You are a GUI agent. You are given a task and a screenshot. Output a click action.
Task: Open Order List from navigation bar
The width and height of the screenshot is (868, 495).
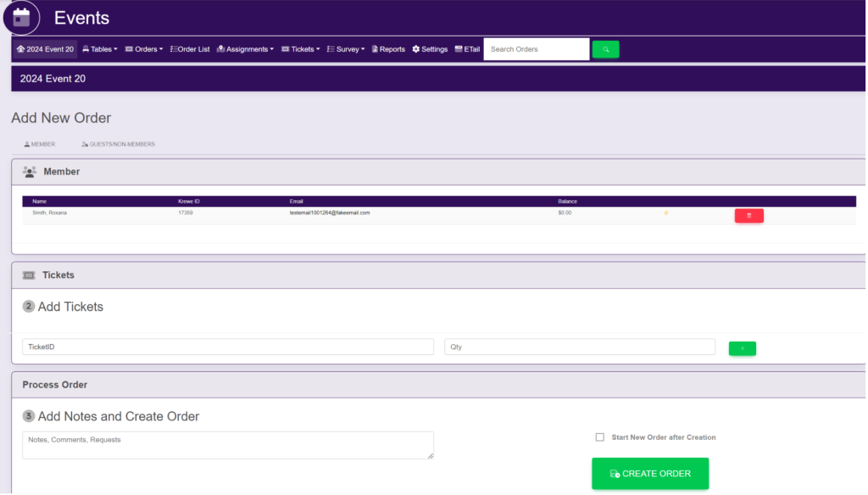point(190,49)
